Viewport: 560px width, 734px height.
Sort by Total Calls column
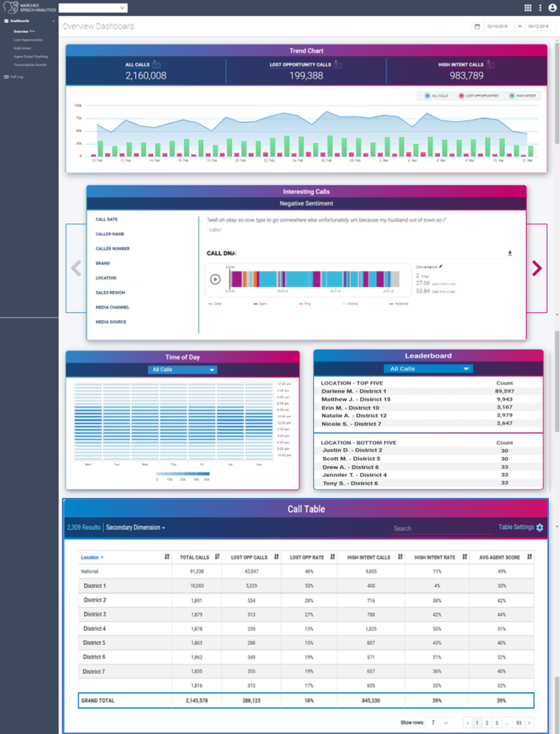point(217,556)
